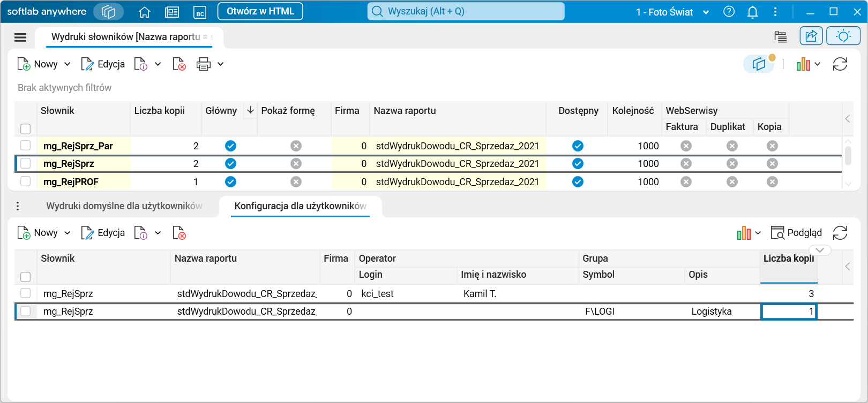This screenshot has height=403, width=868.
Task: Open the hamburger main menu
Action: pos(20,37)
